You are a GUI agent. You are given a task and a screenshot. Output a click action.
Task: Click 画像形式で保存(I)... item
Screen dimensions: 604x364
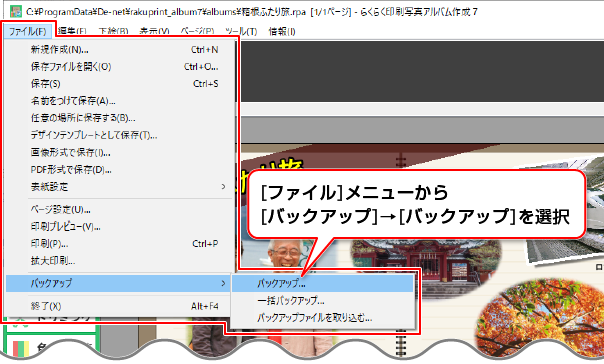click(x=119, y=153)
